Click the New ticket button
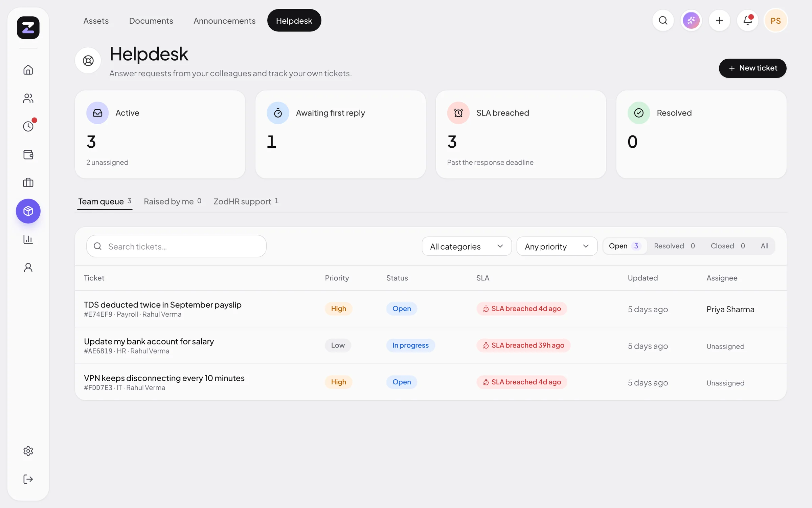Image resolution: width=812 pixels, height=508 pixels. pyautogui.click(x=752, y=68)
